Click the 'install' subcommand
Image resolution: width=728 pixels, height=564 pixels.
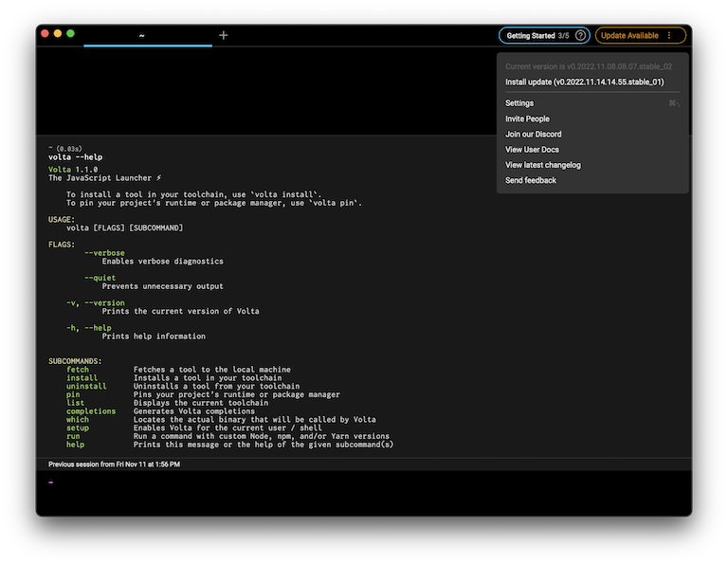coord(82,378)
